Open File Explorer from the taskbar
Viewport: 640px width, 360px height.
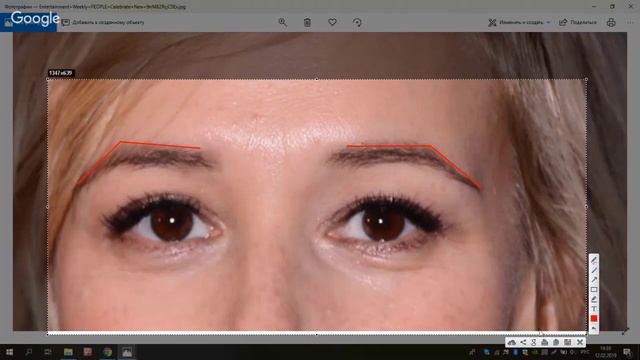68,352
